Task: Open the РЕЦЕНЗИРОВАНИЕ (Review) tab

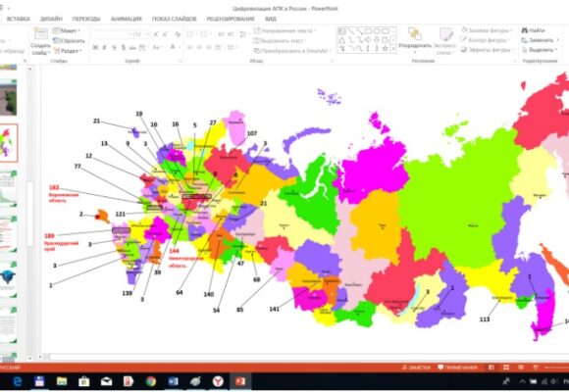Action: pos(231,19)
